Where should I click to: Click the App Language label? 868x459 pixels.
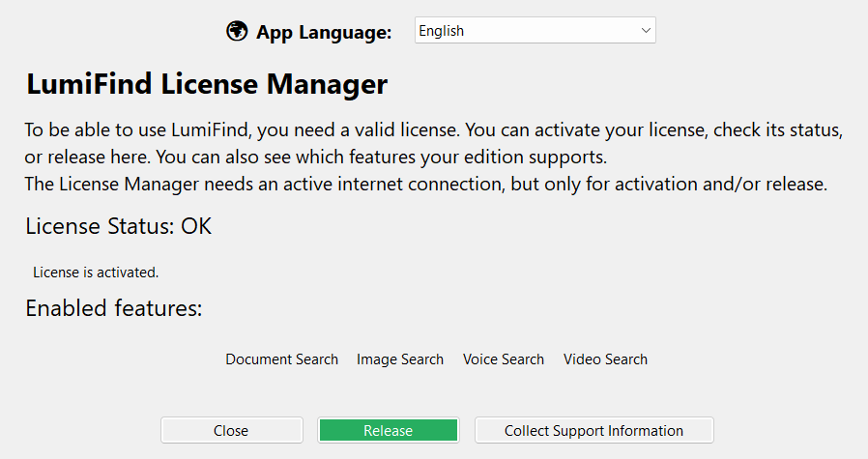pos(324,32)
